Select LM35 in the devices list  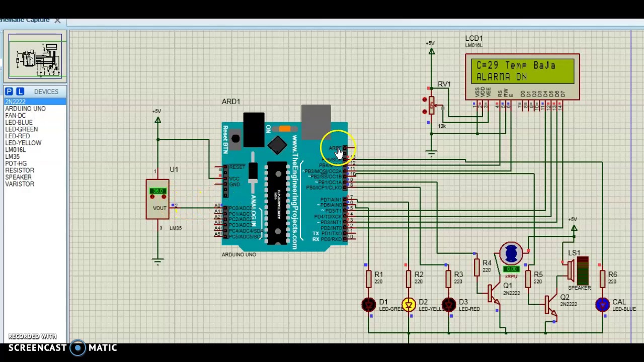coord(12,157)
